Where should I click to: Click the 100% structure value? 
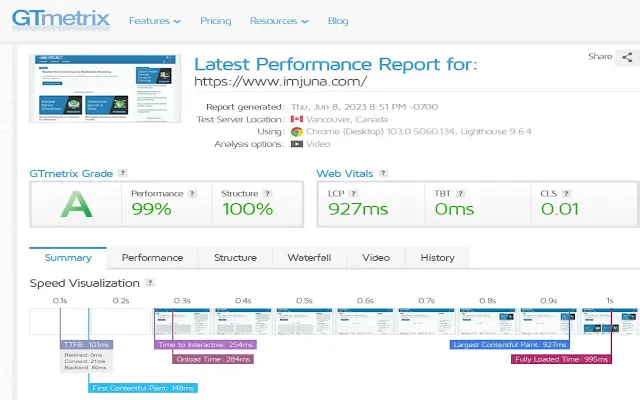[x=248, y=209]
